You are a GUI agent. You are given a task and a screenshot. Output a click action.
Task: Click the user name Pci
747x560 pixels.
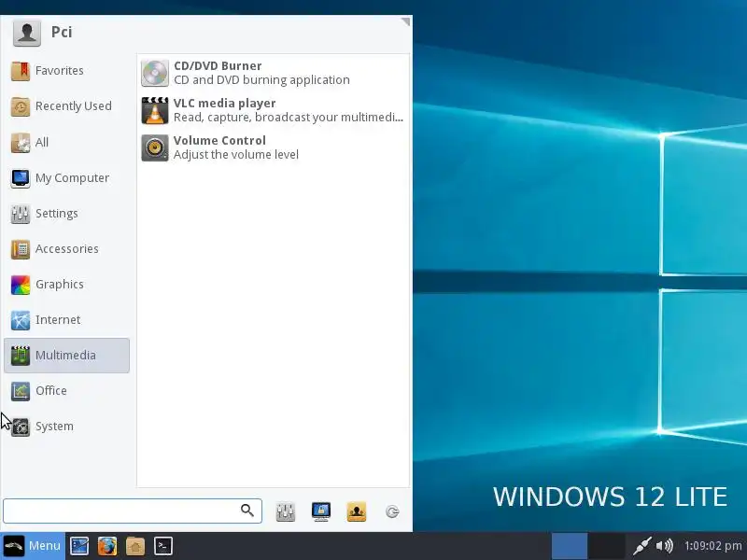(62, 32)
